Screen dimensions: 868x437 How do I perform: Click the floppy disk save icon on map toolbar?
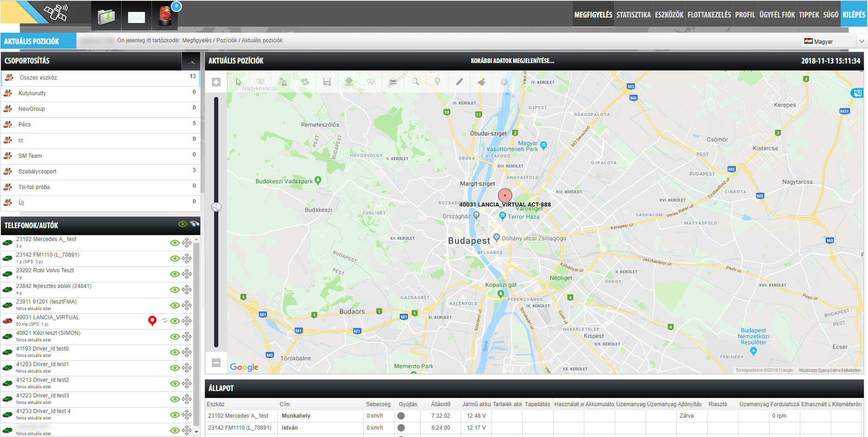click(327, 82)
